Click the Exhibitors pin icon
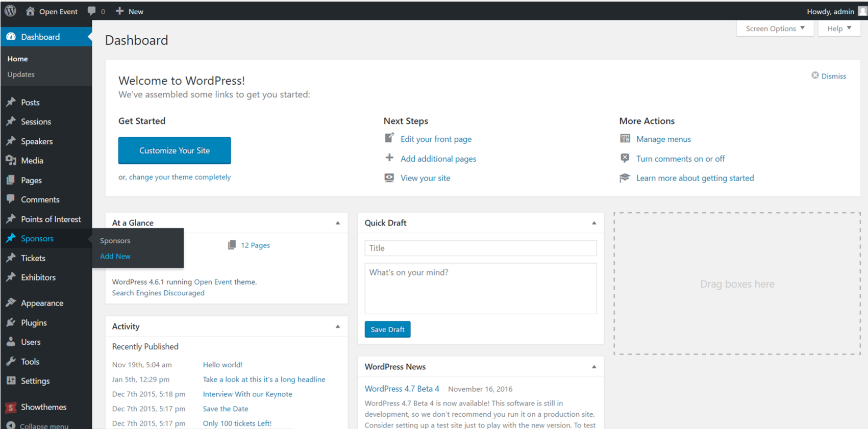The height and width of the screenshot is (429, 868). [11, 277]
